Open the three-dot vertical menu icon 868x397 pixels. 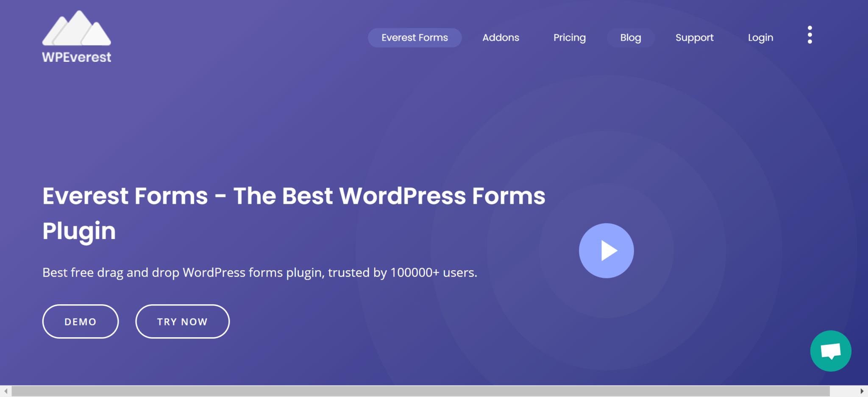(810, 35)
